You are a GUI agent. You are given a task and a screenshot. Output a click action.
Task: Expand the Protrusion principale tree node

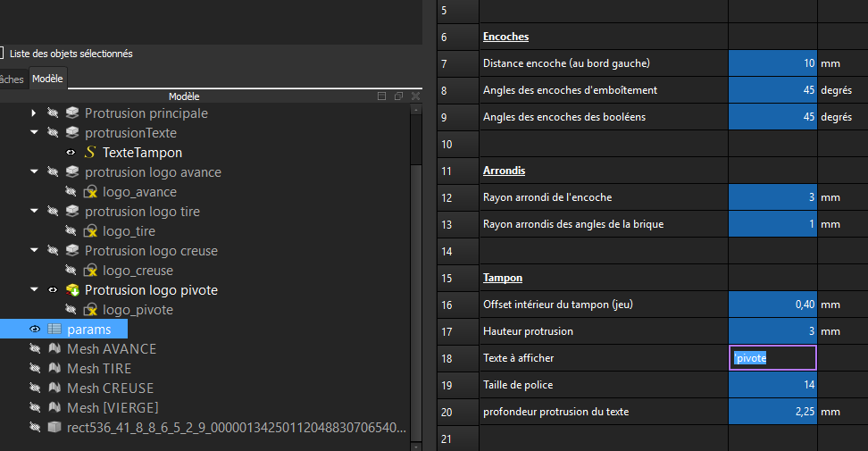pyautogui.click(x=34, y=113)
